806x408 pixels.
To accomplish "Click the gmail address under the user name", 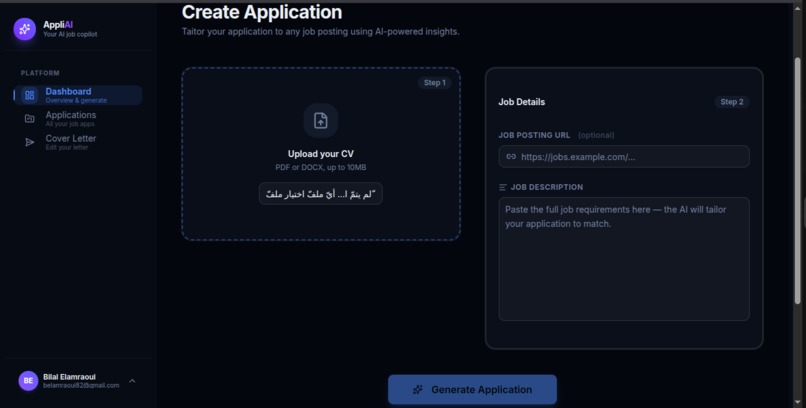I will point(81,385).
